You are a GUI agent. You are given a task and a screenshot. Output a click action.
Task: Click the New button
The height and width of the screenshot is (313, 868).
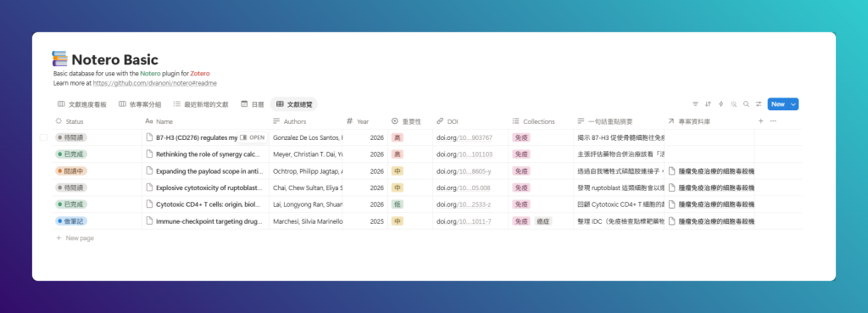tap(778, 104)
